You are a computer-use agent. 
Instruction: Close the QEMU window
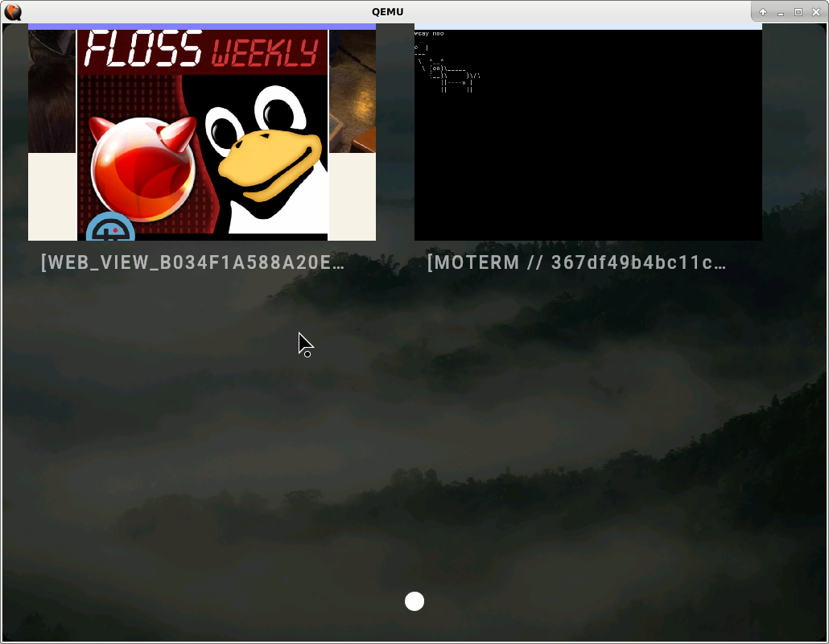point(815,12)
